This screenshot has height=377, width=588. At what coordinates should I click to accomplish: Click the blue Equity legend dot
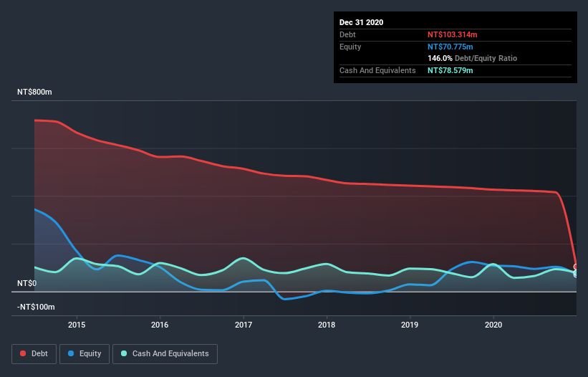(x=71, y=353)
